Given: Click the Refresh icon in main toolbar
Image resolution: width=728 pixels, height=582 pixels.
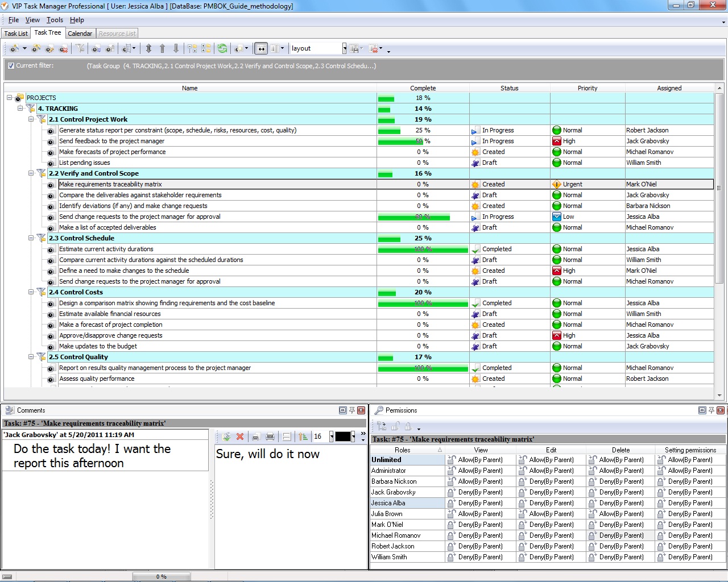Looking at the screenshot, I should [x=222, y=49].
